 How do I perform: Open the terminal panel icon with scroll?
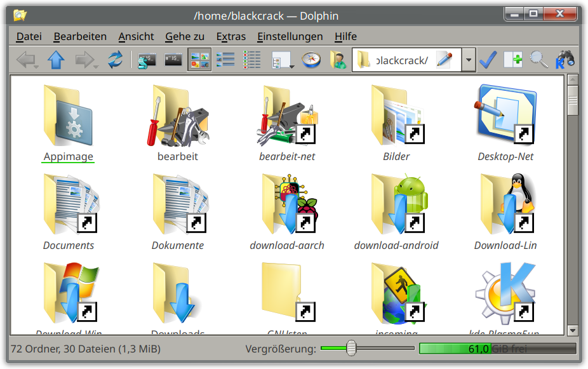pyautogui.click(x=147, y=60)
